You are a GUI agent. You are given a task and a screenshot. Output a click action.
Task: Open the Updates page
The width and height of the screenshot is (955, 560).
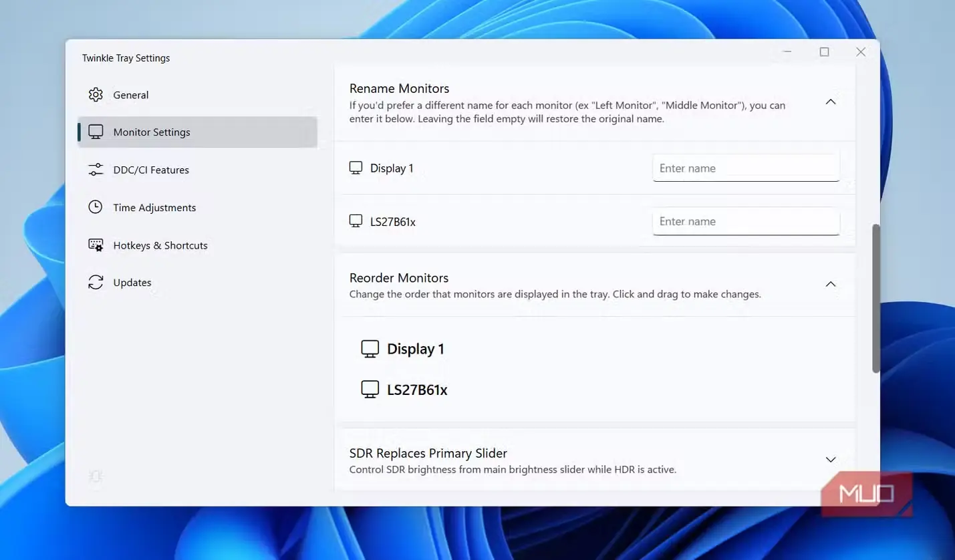tap(197, 283)
